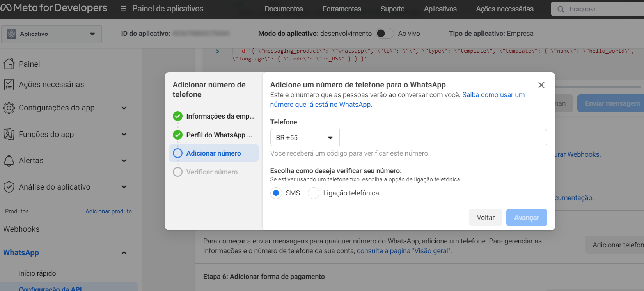Click the Webhooks configuration link behind dialog
Image resolution: width=644 pixels, height=291 pixels.
(578, 154)
